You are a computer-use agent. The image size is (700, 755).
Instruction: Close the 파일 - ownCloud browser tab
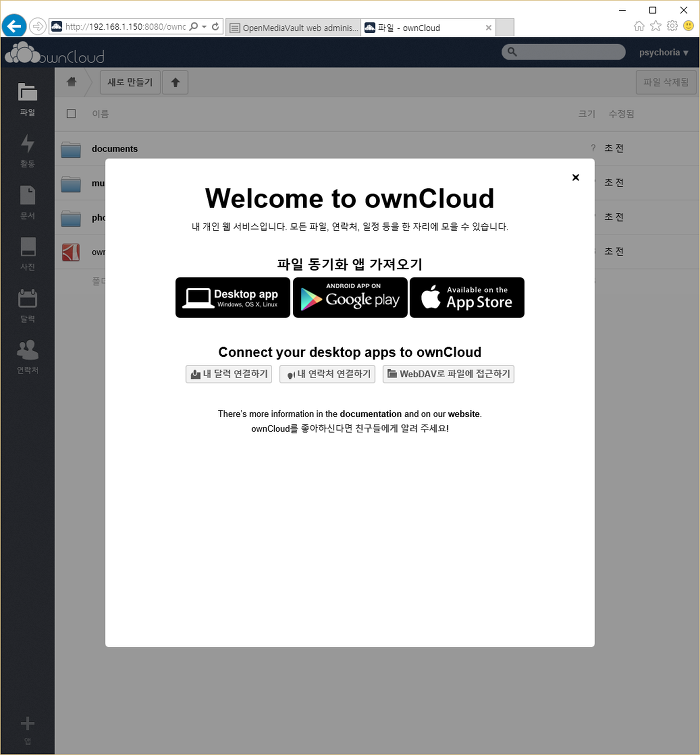coord(488,27)
